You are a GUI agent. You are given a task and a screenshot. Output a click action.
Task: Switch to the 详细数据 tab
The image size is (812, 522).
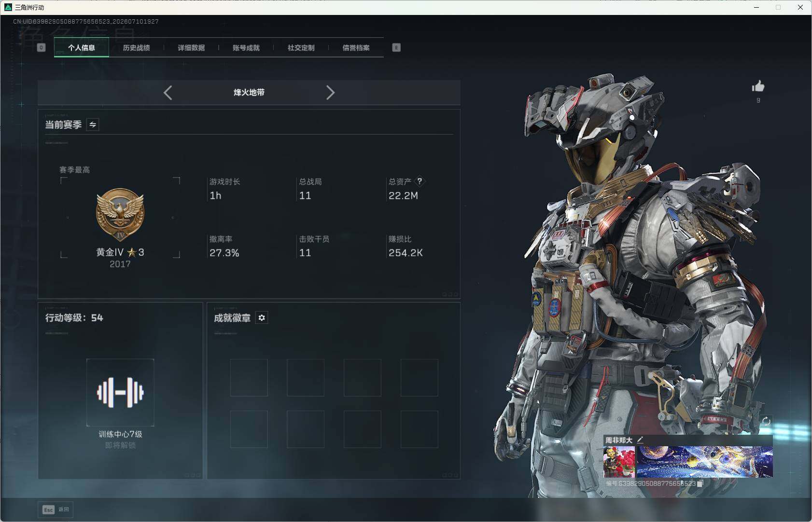[x=191, y=48]
